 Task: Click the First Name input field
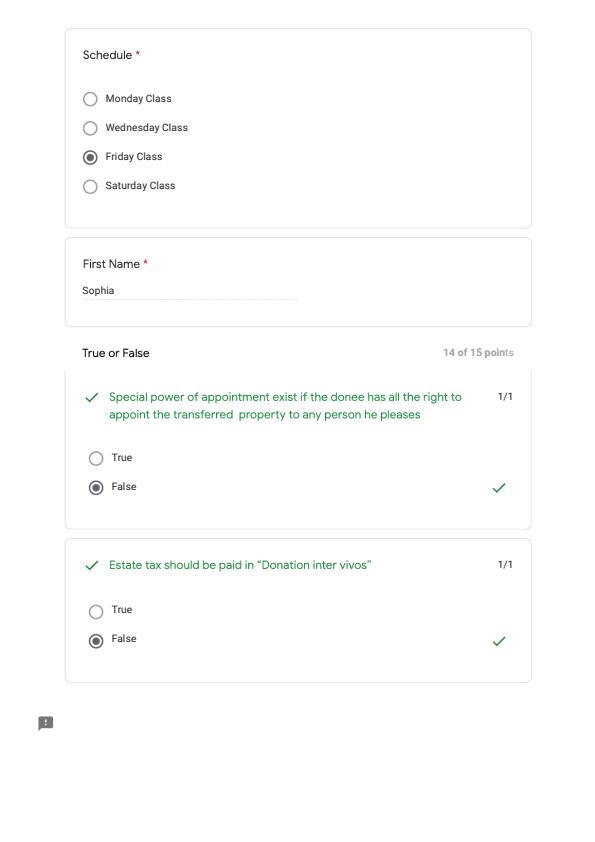tap(190, 291)
